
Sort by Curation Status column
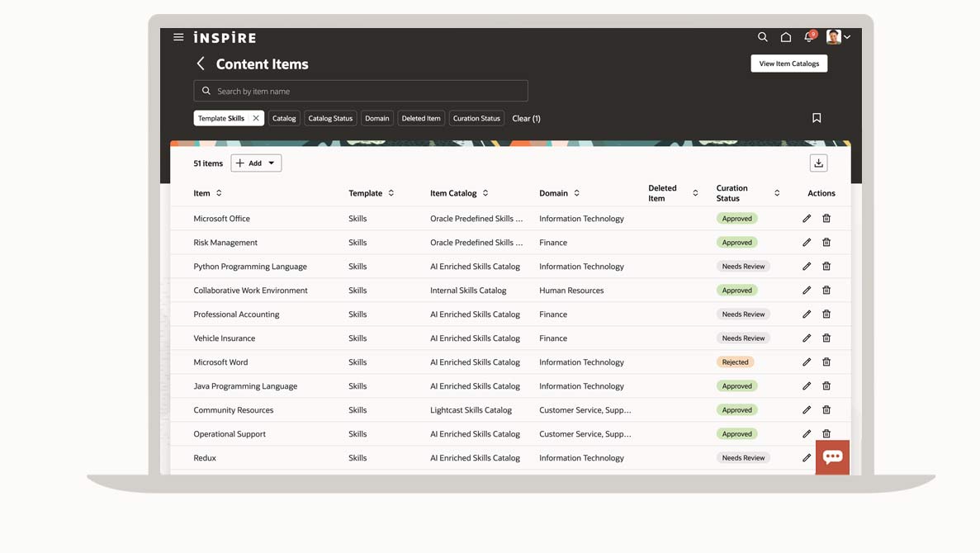pos(777,193)
